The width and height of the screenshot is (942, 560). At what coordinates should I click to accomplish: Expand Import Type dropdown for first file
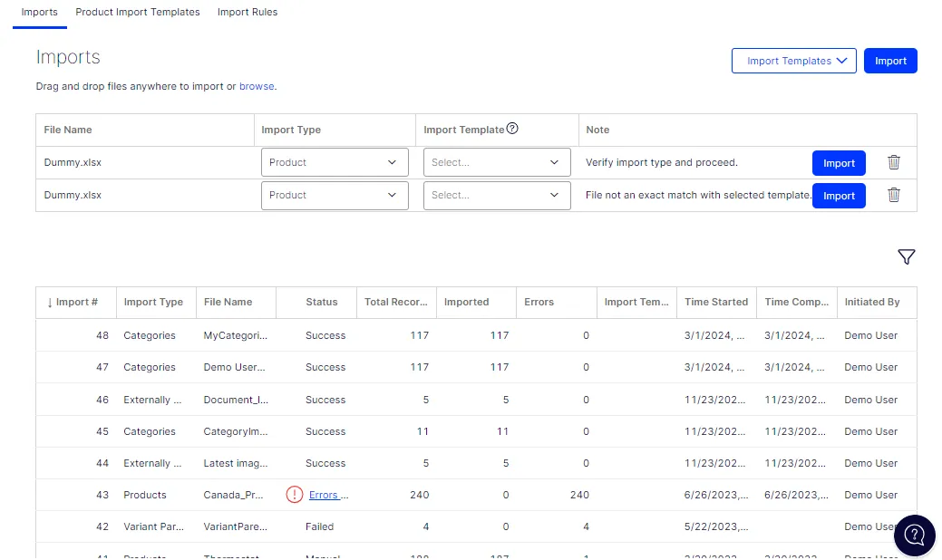pyautogui.click(x=335, y=163)
